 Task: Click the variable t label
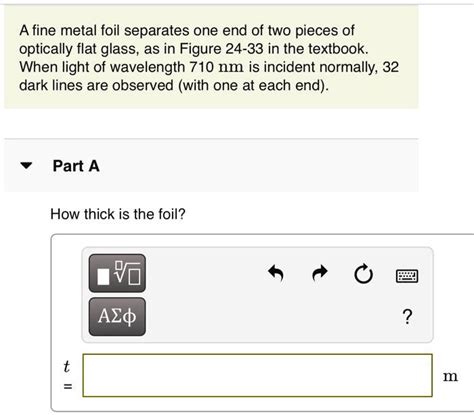click(67, 367)
